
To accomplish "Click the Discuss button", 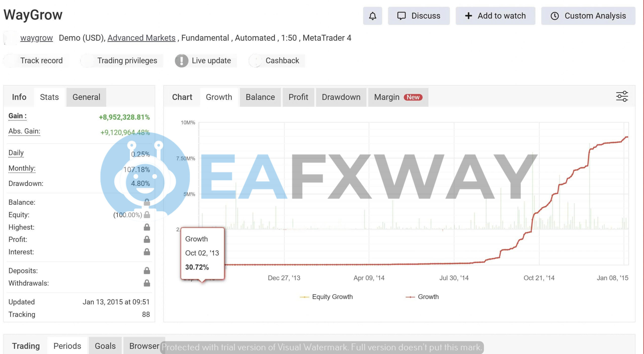I will (x=419, y=16).
